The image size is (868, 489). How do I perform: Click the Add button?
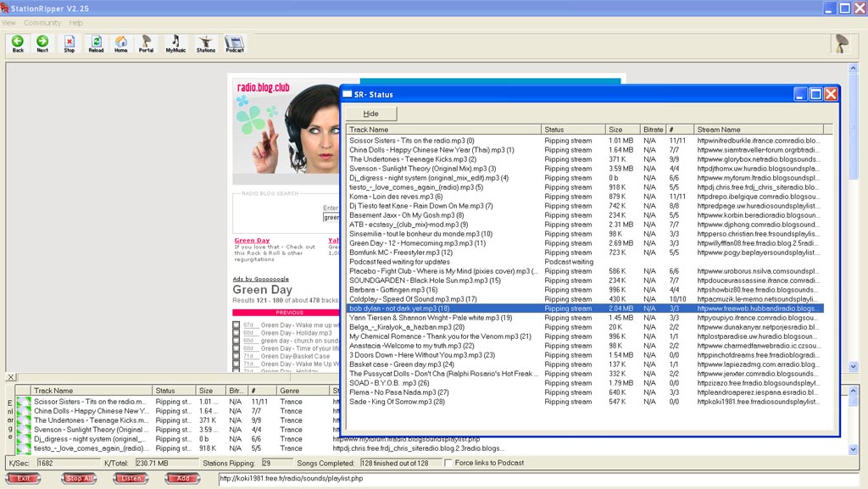point(183,479)
